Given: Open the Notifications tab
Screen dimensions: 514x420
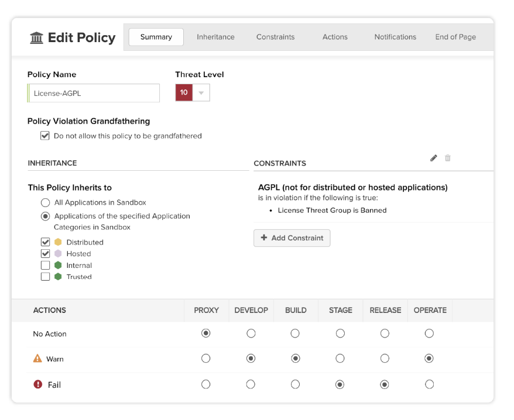Looking at the screenshot, I should [395, 37].
